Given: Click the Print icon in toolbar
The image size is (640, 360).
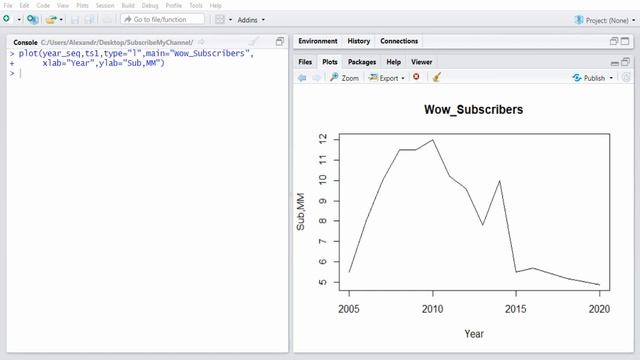Looking at the screenshot, I should pyautogui.click(x=107, y=19).
